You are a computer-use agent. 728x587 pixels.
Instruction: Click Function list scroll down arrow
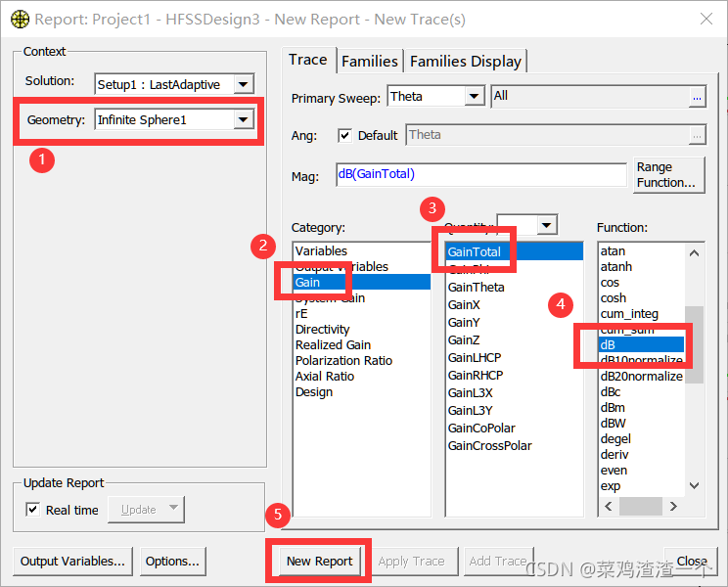tap(694, 486)
